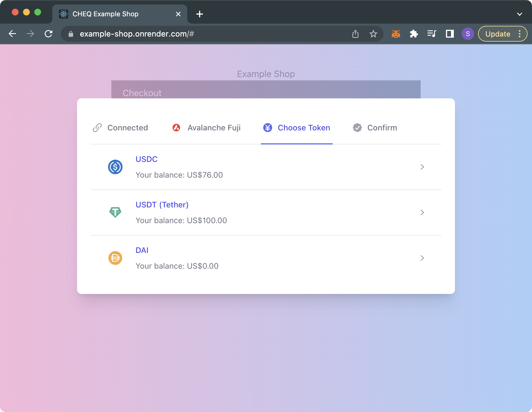This screenshot has height=412, width=532.
Task: Toggle the browser side panel
Action: [x=450, y=34]
